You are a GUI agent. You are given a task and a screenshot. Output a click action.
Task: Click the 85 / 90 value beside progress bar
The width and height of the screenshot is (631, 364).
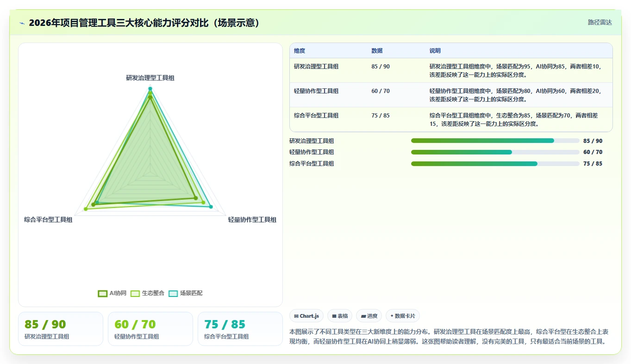593,141
